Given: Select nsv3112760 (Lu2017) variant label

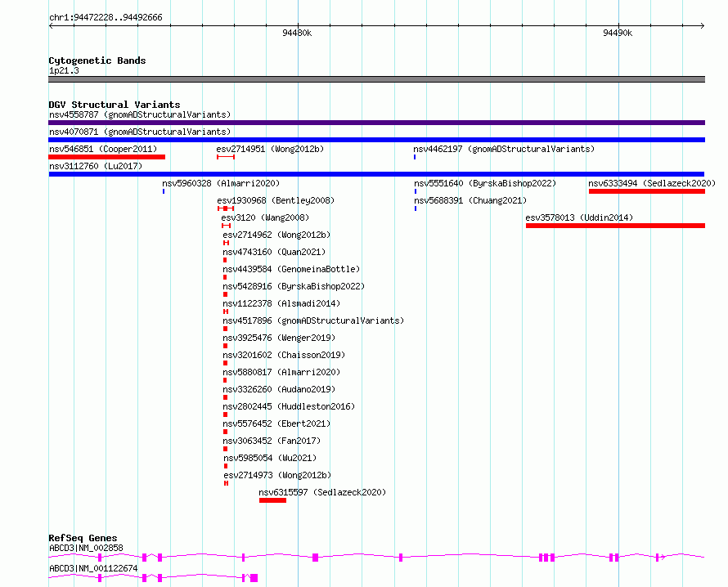Looking at the screenshot, I should pos(96,166).
